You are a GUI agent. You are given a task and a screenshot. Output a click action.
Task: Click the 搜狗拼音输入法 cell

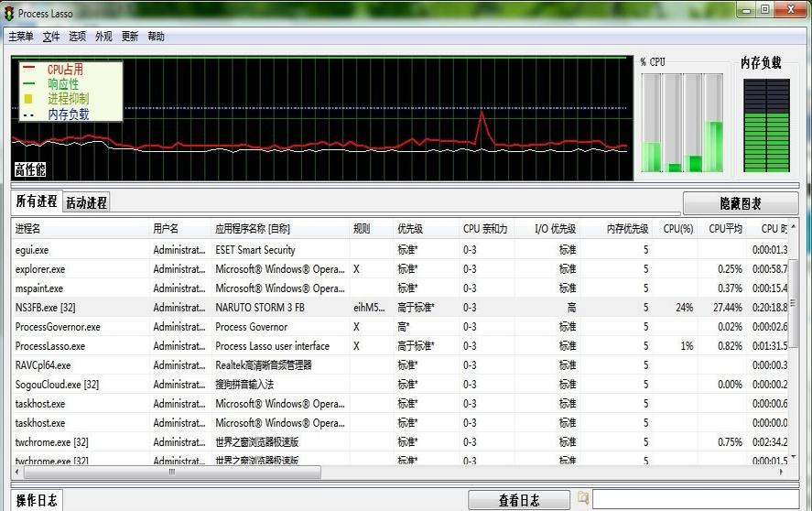coord(244,384)
